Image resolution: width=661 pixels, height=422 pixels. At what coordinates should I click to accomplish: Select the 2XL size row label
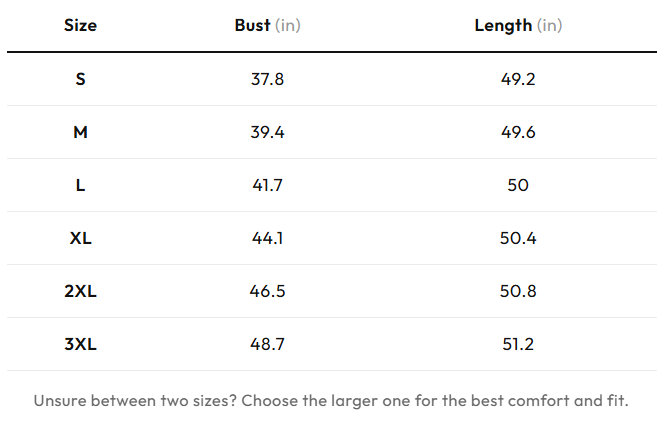(x=80, y=291)
